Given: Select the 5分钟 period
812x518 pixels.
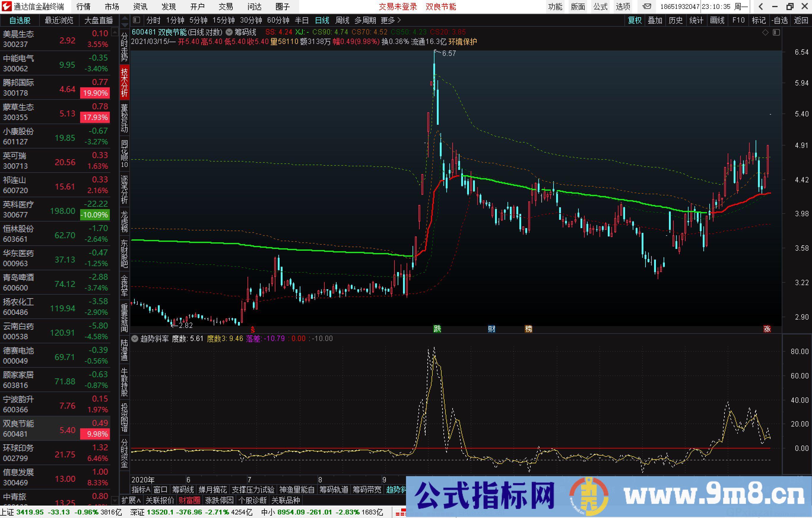Looking at the screenshot, I should click(198, 20).
